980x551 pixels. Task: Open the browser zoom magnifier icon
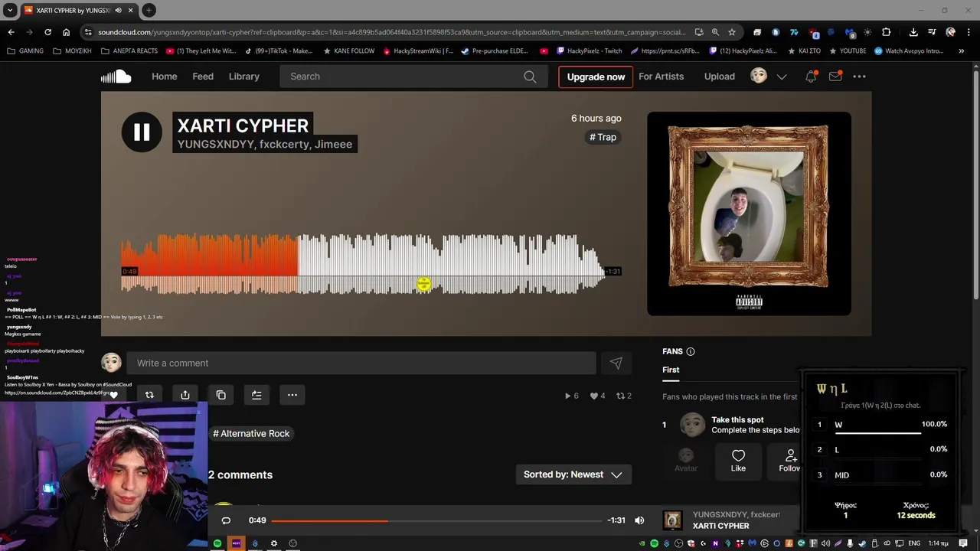(715, 32)
